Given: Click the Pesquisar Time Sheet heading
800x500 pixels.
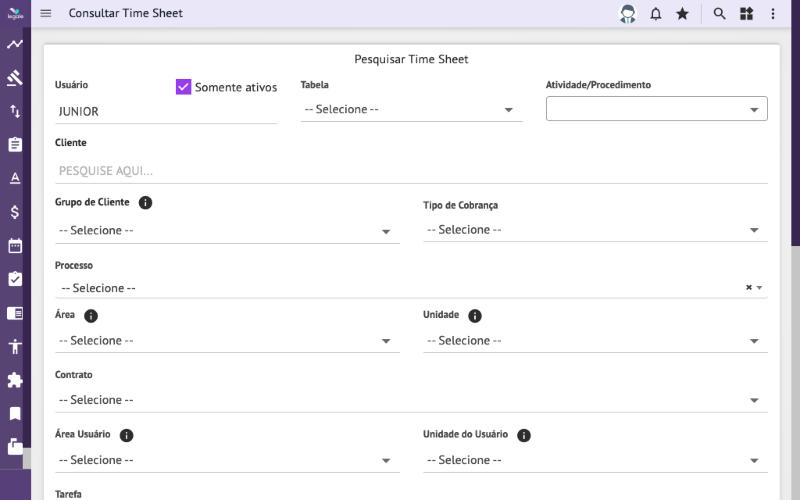Looking at the screenshot, I should [411, 59].
